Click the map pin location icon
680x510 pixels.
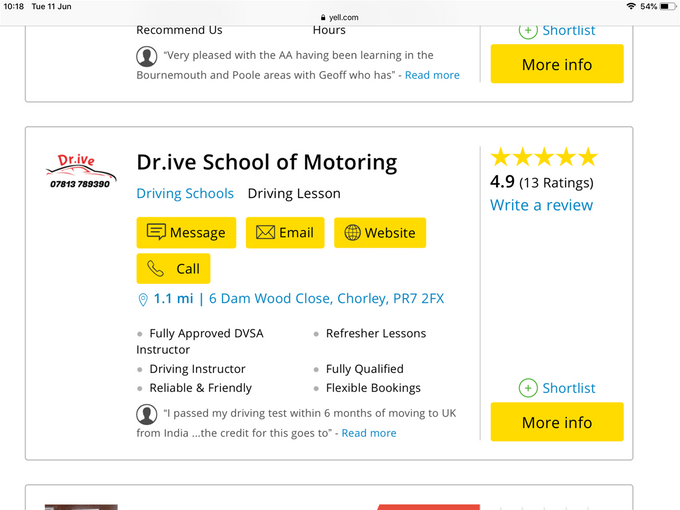143,299
